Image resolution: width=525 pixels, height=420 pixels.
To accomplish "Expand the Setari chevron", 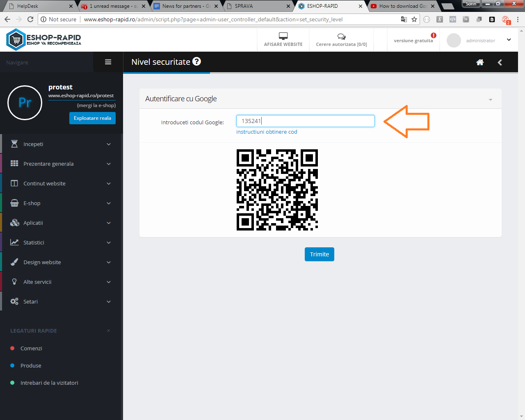I will 109,301.
